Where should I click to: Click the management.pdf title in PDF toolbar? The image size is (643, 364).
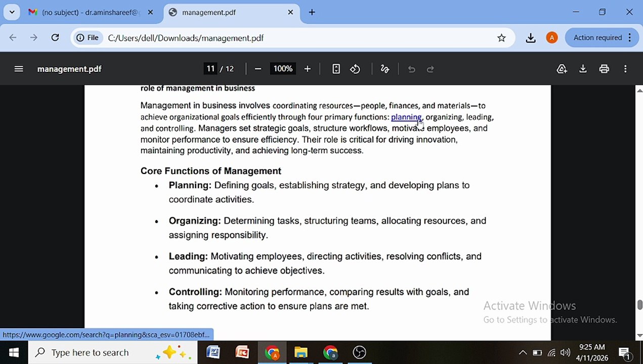pos(69,69)
